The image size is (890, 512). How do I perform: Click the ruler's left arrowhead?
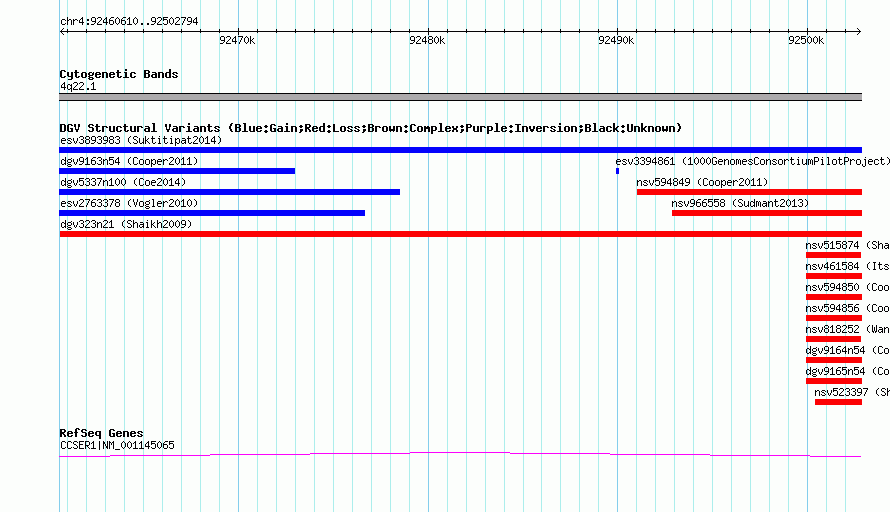tap(62, 31)
